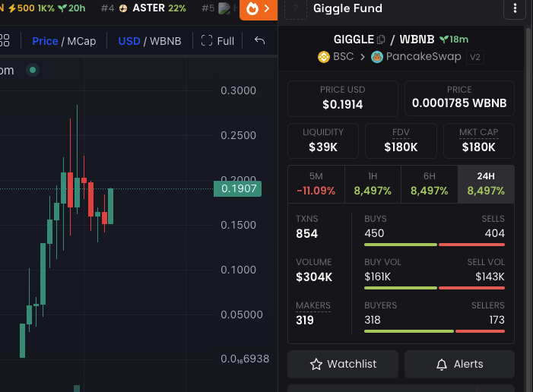Open the chart layout grid icon
The image size is (533, 392).
click(5, 40)
